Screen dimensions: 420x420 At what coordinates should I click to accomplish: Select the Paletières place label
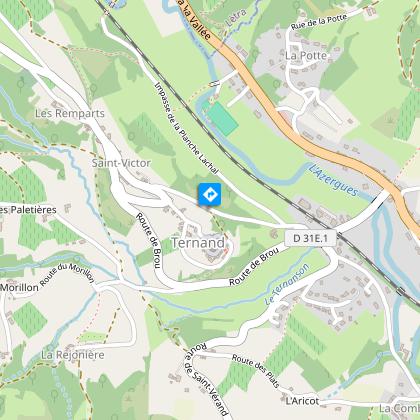click(x=28, y=210)
